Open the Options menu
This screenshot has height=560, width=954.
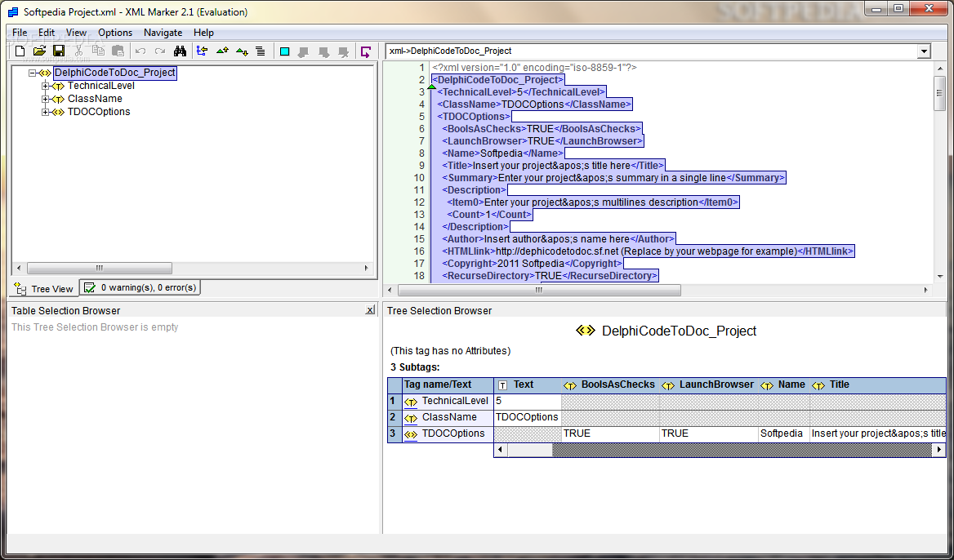(115, 33)
